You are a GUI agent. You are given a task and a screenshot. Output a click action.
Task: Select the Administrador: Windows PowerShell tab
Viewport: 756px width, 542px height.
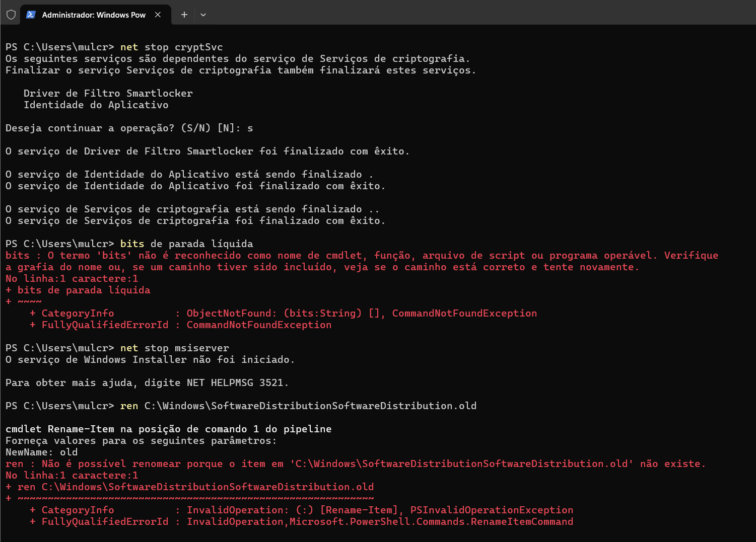[95, 15]
